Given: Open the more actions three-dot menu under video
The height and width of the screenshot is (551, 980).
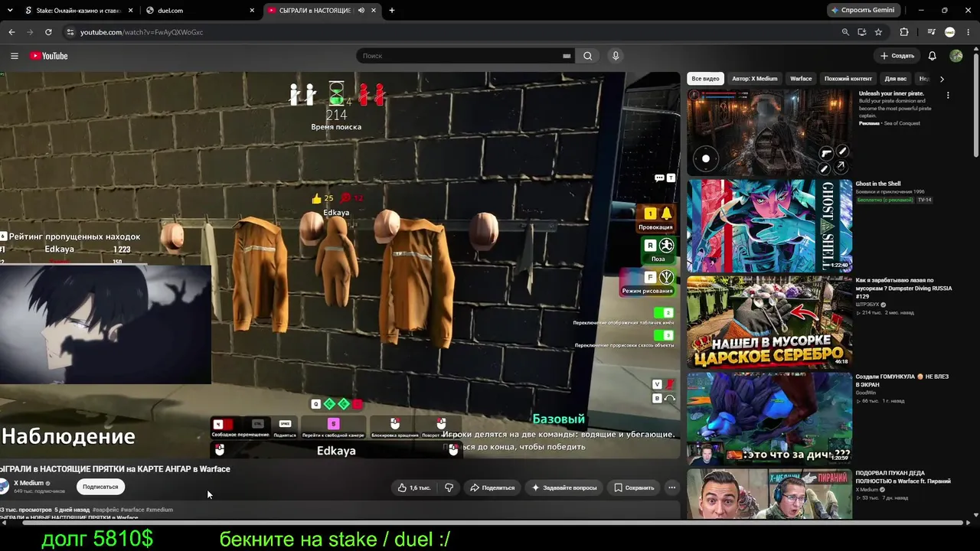Looking at the screenshot, I should pyautogui.click(x=671, y=487).
